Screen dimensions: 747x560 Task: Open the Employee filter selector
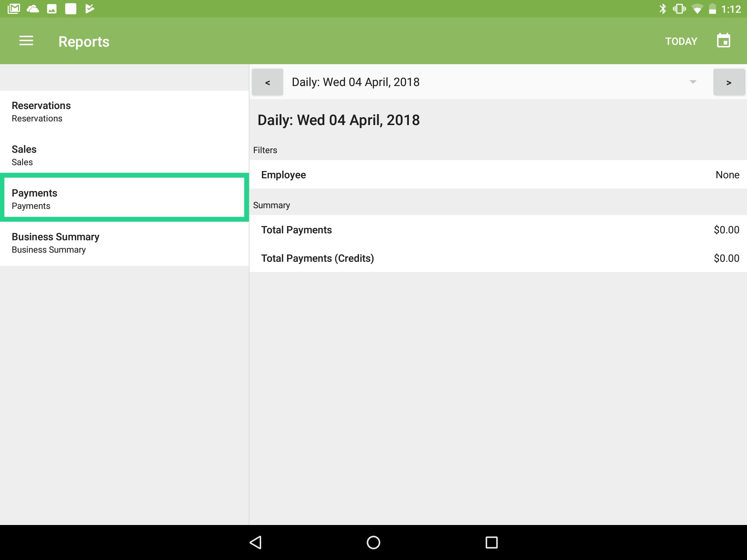pyautogui.click(x=498, y=175)
